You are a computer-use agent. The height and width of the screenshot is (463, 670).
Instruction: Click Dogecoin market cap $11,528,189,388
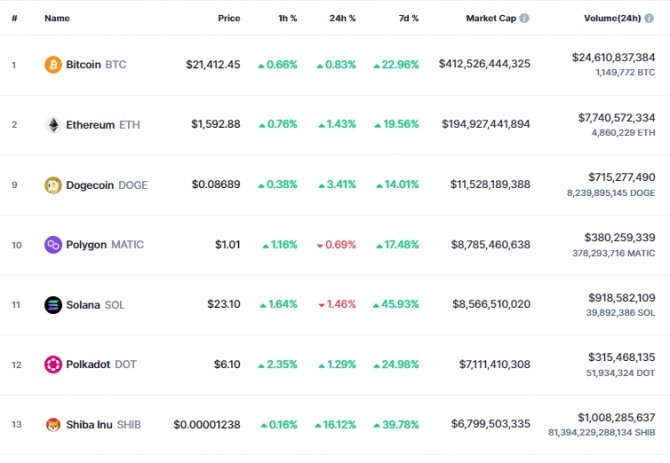(490, 185)
